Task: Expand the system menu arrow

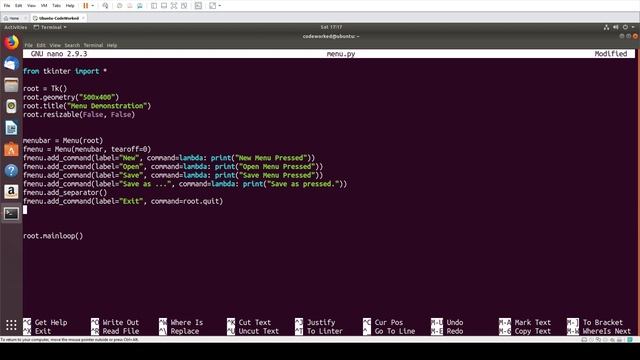Action: click(x=633, y=27)
